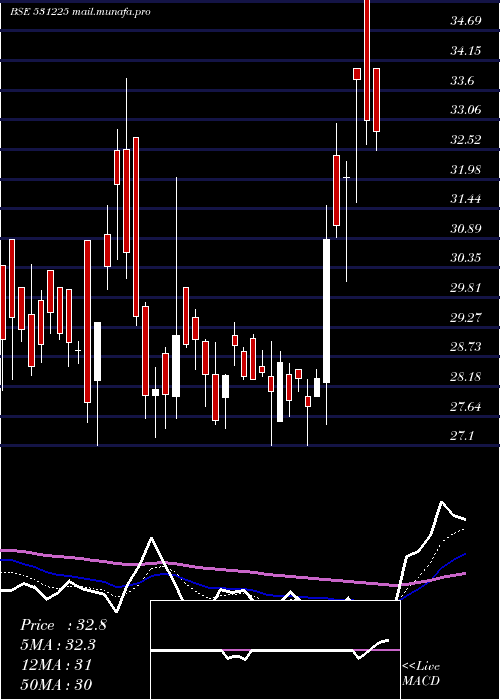Select the 28.18 price axis label
The height and width of the screenshot is (700, 500).
click(x=466, y=377)
